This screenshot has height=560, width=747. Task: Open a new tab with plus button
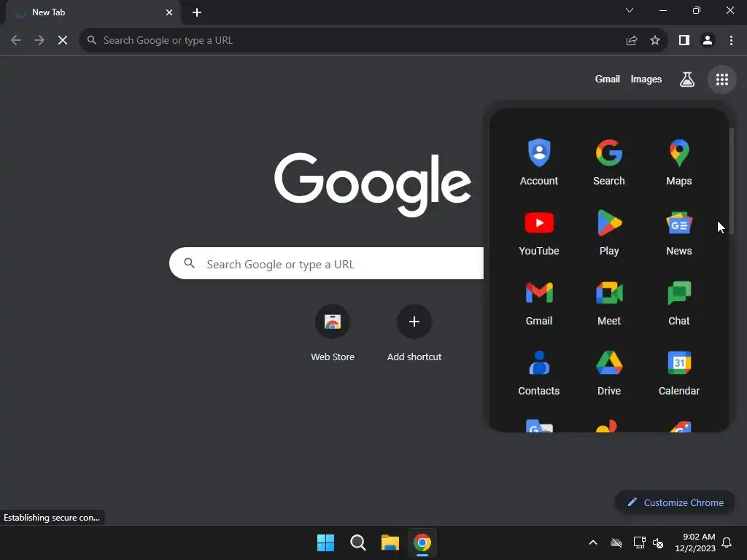point(197,12)
